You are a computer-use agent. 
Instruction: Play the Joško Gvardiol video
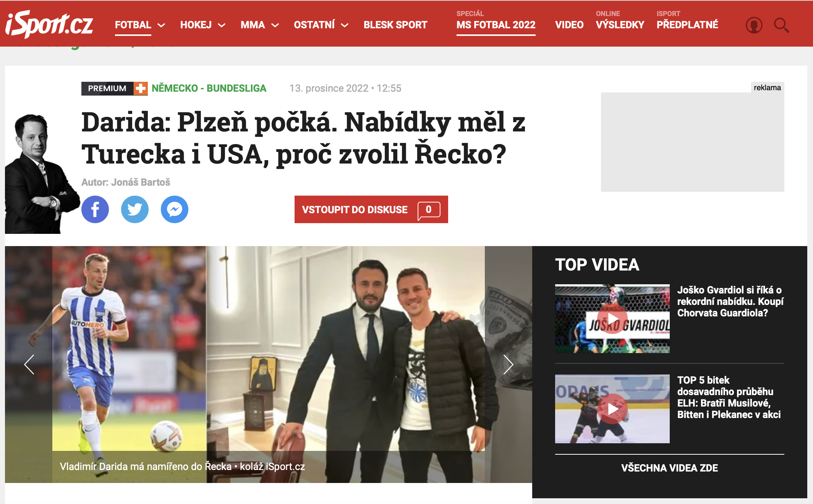click(612, 319)
